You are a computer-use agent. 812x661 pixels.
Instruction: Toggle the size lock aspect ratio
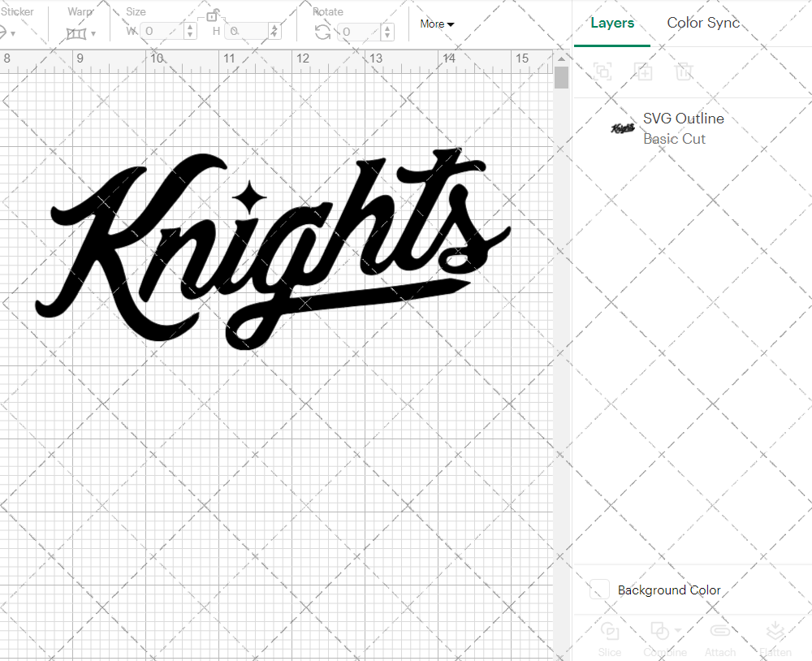tap(213, 15)
